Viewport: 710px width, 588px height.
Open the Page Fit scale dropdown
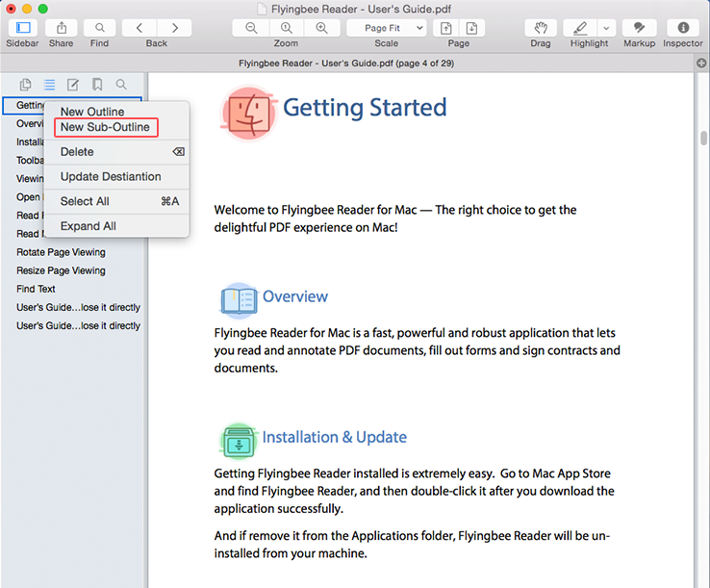pos(387,28)
